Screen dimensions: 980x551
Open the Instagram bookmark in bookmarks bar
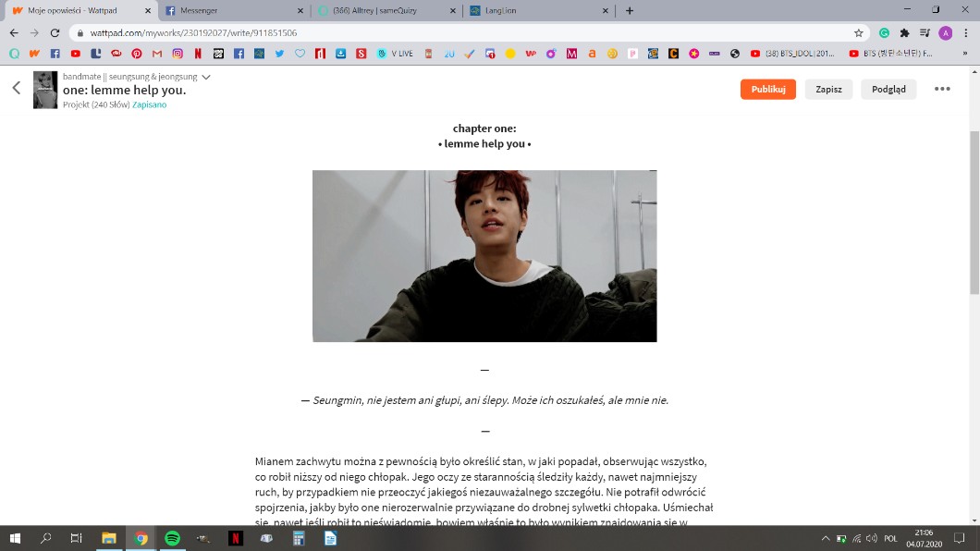point(178,54)
